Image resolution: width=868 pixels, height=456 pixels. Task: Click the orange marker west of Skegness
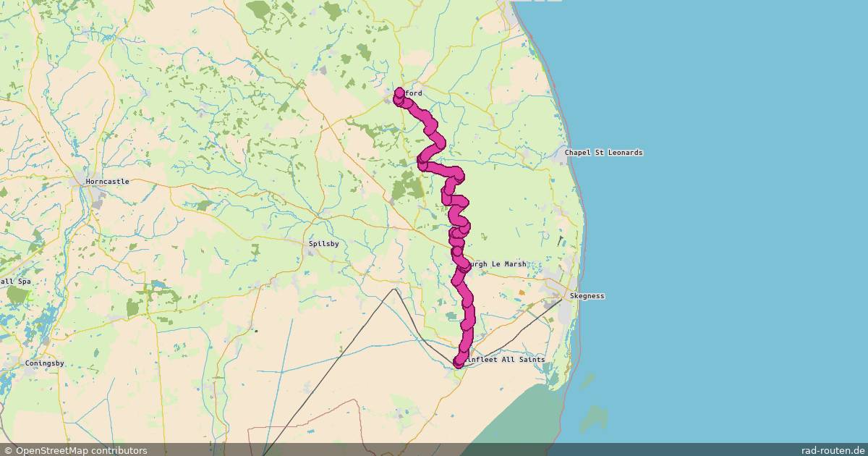tap(522, 292)
